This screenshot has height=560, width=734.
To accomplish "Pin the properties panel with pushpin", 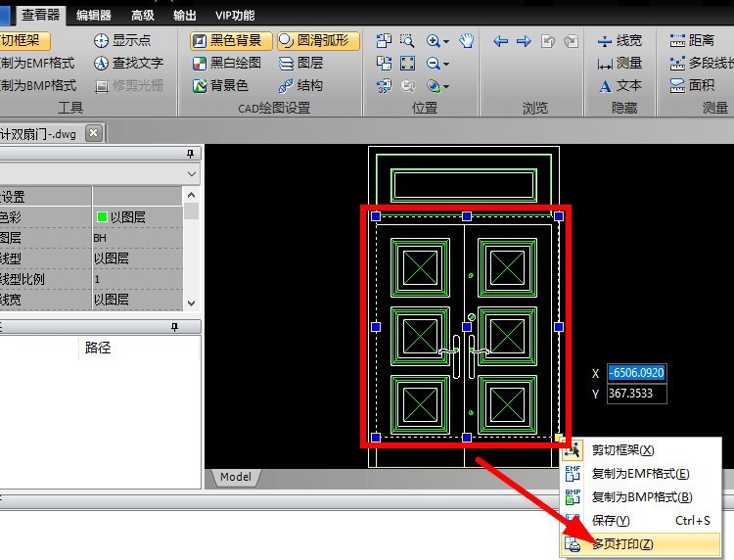I will coord(191,155).
